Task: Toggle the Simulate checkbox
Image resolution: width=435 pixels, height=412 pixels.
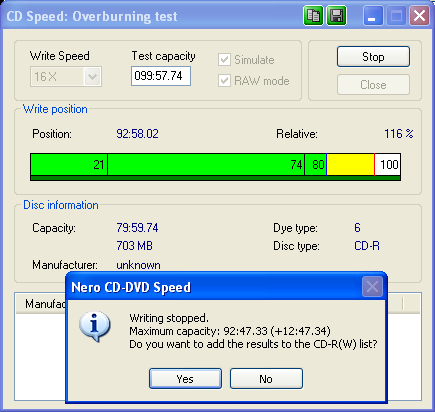Action: (224, 60)
